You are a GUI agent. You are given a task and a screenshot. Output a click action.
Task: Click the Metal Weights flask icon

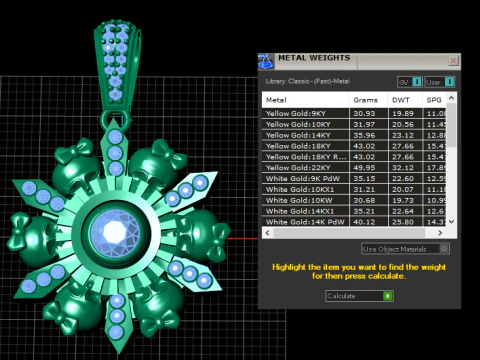(266, 61)
